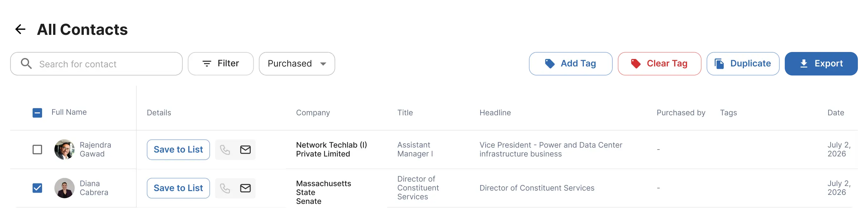The width and height of the screenshot is (868, 218).
Task: Focus the Search for contact field
Action: pyautogui.click(x=96, y=63)
